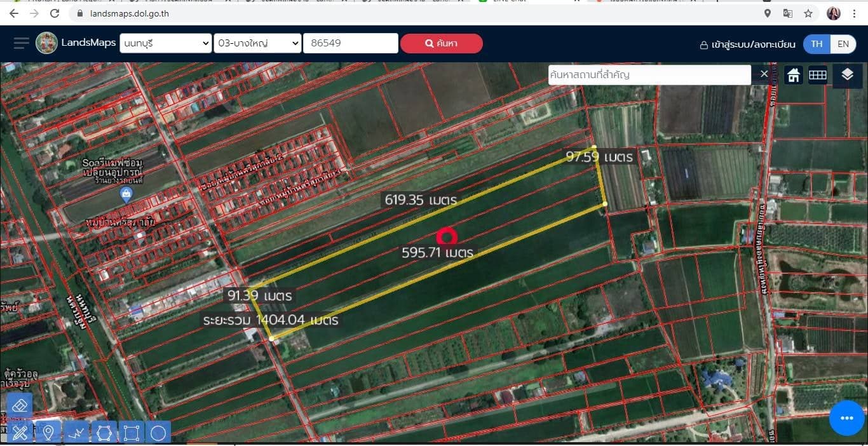Select the polygon area drawing tool
The height and width of the screenshot is (446, 868).
[x=104, y=433]
